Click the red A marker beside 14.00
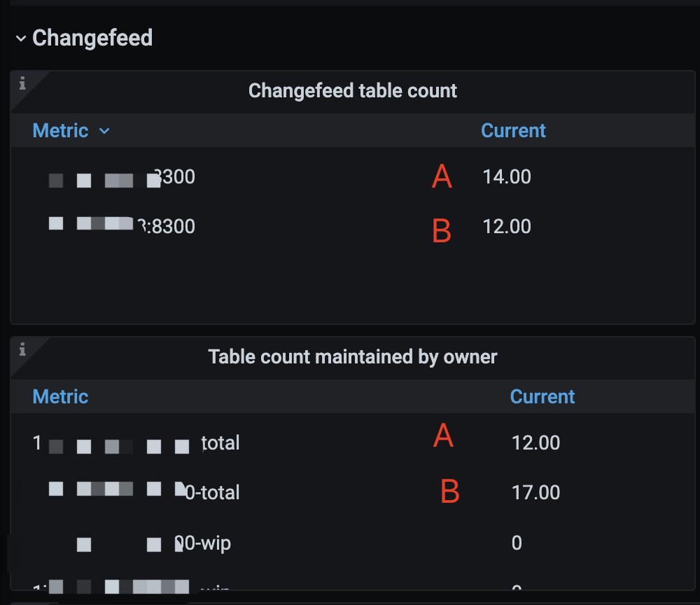Image resolution: width=700 pixels, height=605 pixels. (442, 177)
